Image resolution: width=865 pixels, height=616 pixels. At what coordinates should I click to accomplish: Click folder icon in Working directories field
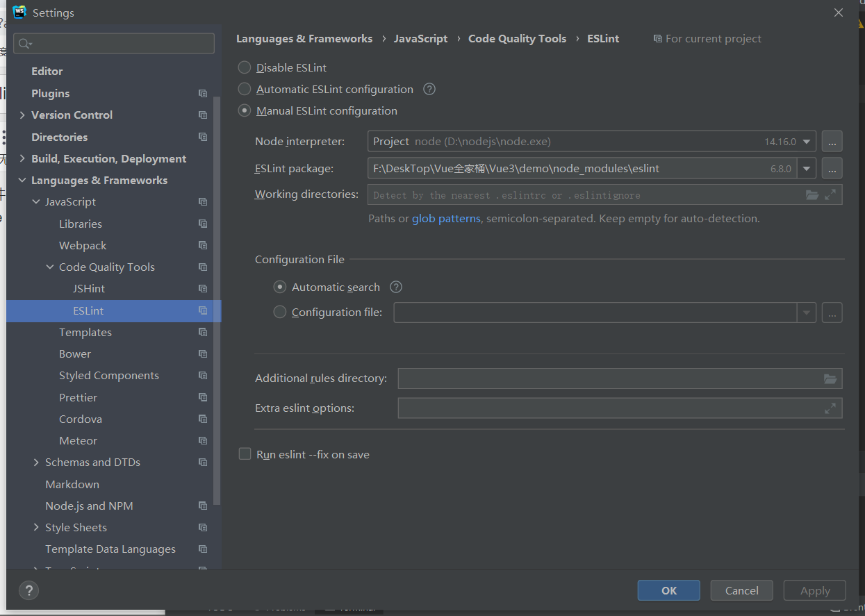(x=812, y=194)
